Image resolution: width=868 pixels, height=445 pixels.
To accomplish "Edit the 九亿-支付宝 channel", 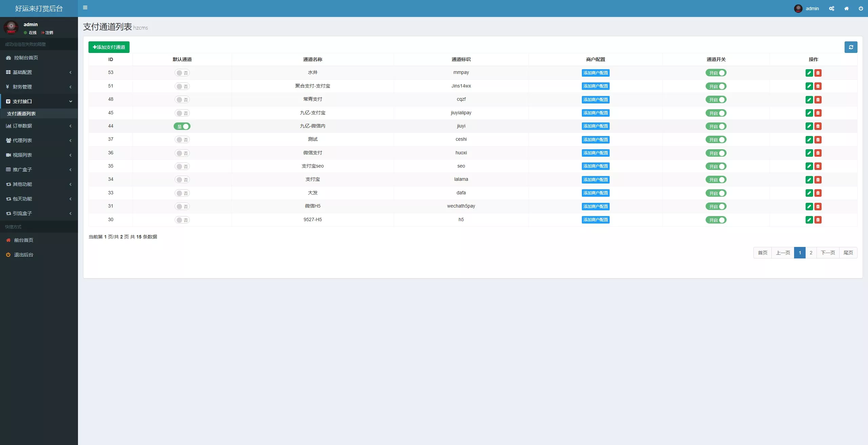I will coord(809,113).
